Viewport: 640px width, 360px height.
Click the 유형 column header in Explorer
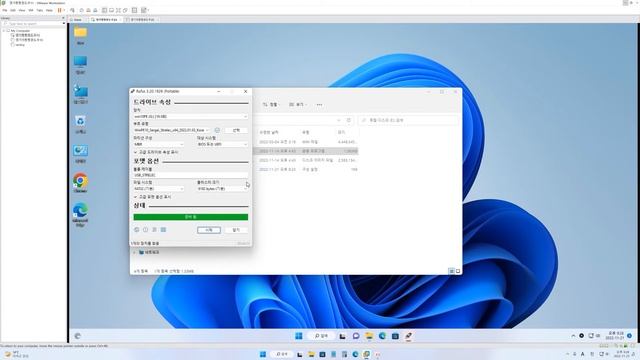tap(305, 133)
